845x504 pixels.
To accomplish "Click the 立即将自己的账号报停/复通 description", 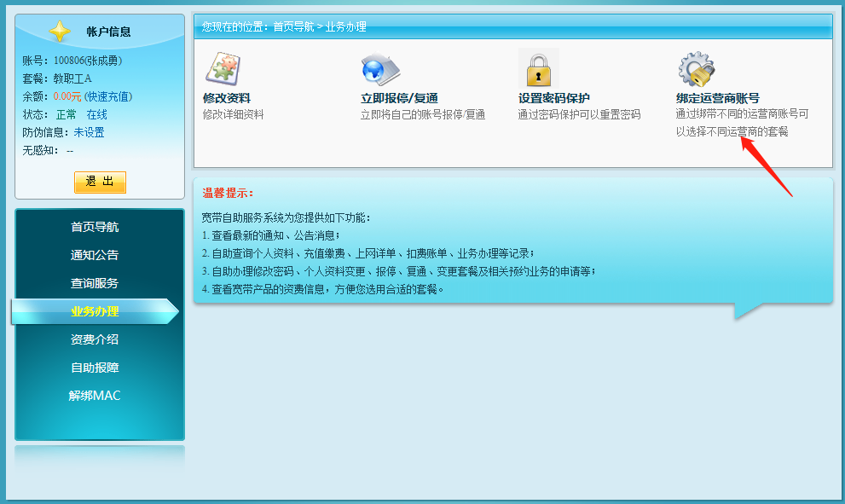I will coord(423,114).
